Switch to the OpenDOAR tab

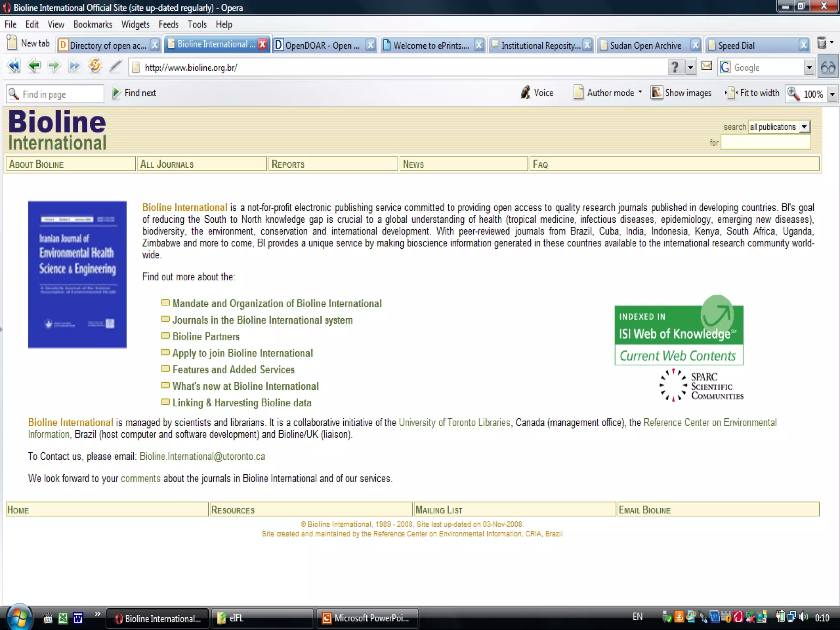[322, 45]
